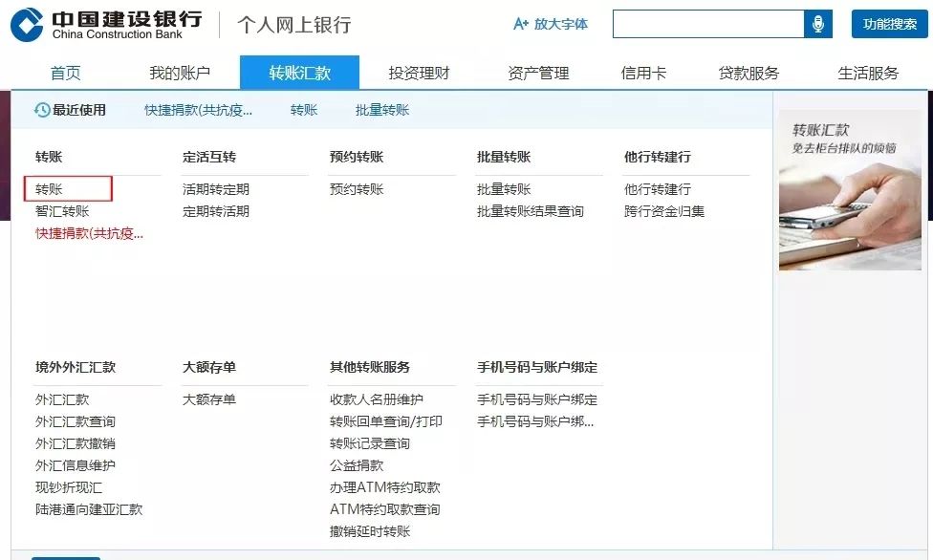The image size is (933, 560).
Task: Click the A+ 放大字体 enlarge font control
Action: pos(548,25)
